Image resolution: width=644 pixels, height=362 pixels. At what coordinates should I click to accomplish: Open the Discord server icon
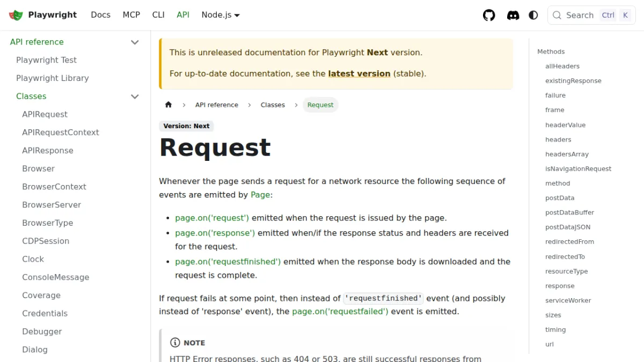(x=513, y=15)
